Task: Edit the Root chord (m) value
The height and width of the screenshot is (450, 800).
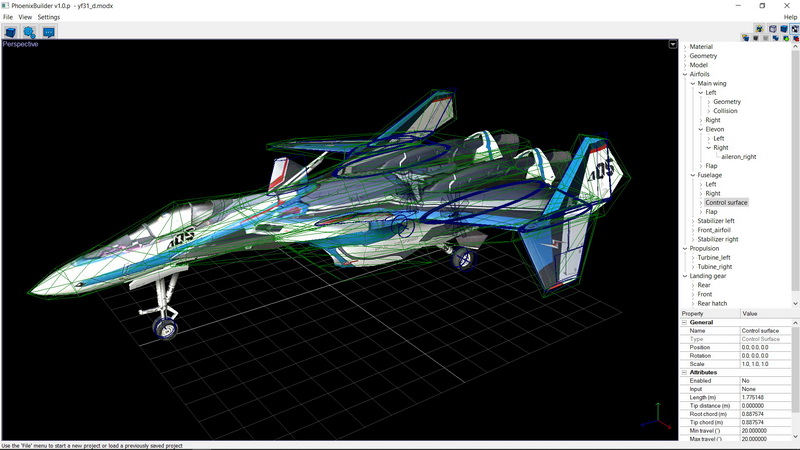Action: (x=765, y=414)
